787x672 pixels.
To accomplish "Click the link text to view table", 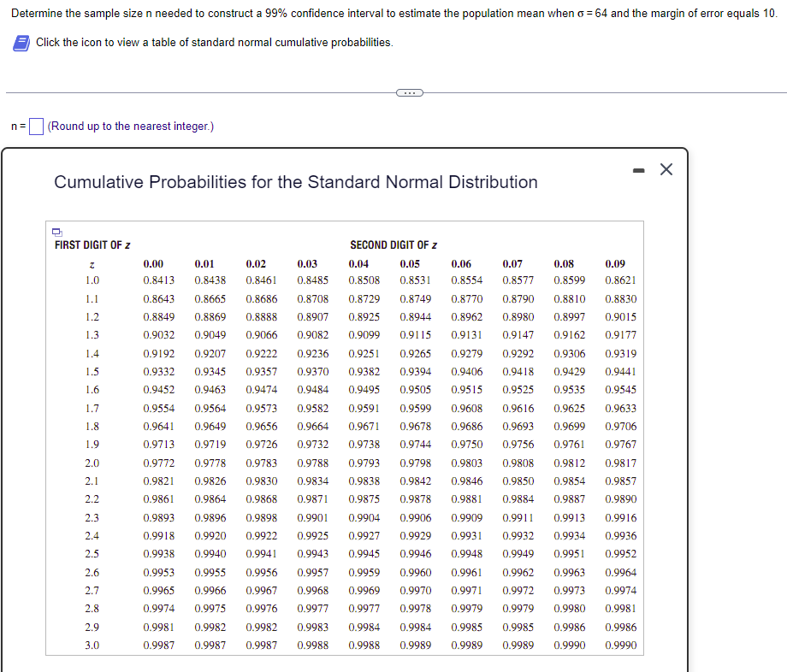I will [x=215, y=43].
